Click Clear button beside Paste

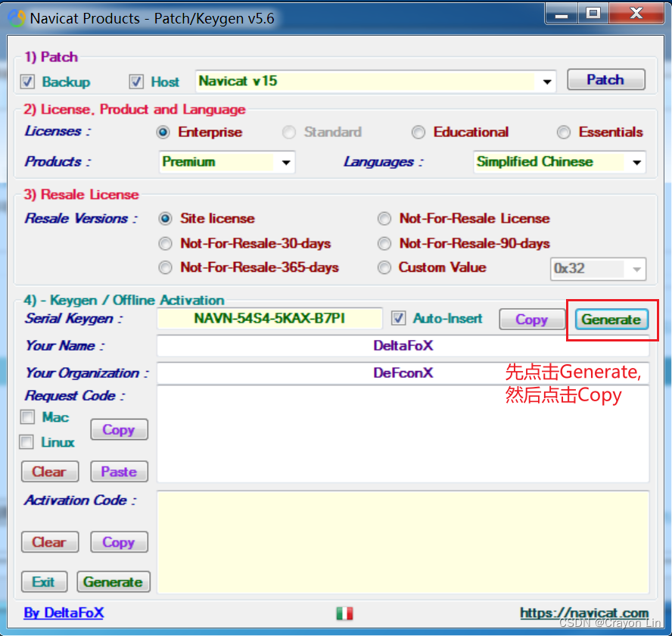pyautogui.click(x=50, y=472)
